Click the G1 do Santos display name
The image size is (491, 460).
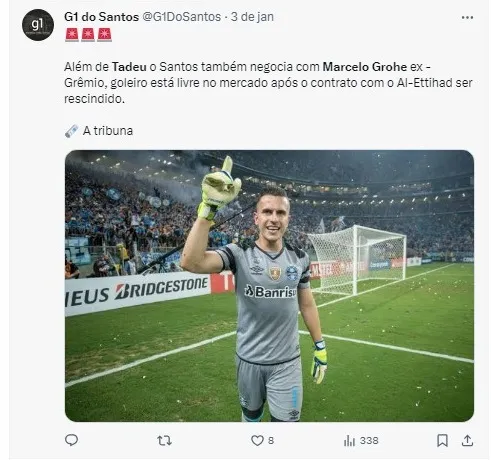(101, 17)
